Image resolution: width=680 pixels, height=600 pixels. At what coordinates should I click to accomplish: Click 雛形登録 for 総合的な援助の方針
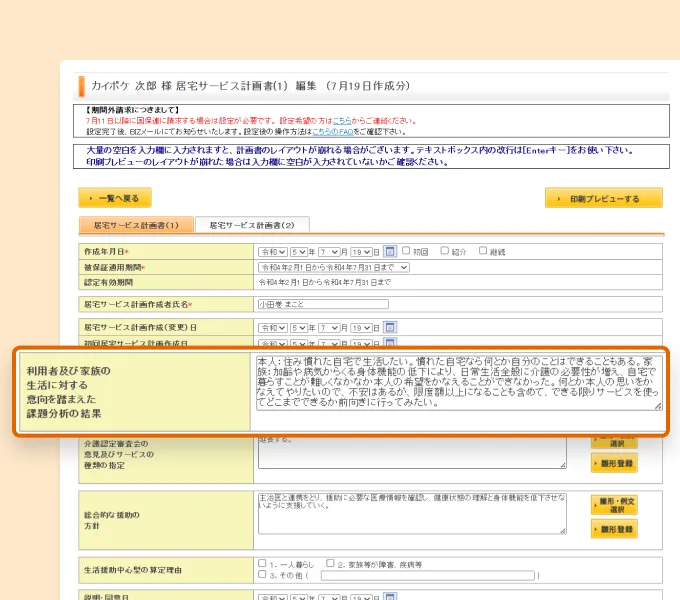click(x=614, y=529)
